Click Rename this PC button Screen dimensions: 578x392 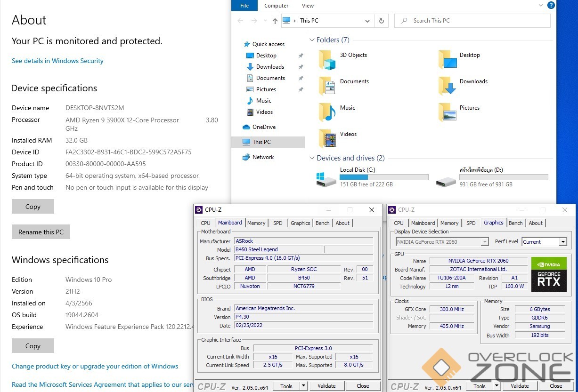(x=41, y=232)
